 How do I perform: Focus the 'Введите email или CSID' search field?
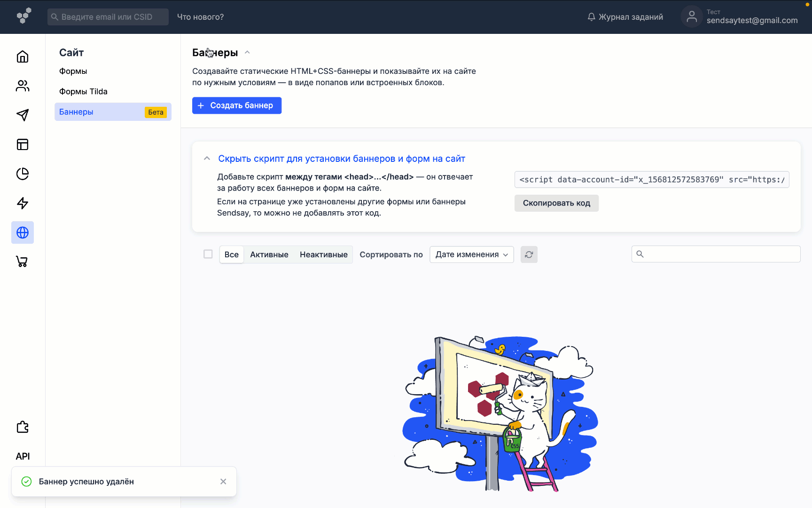[x=108, y=17]
